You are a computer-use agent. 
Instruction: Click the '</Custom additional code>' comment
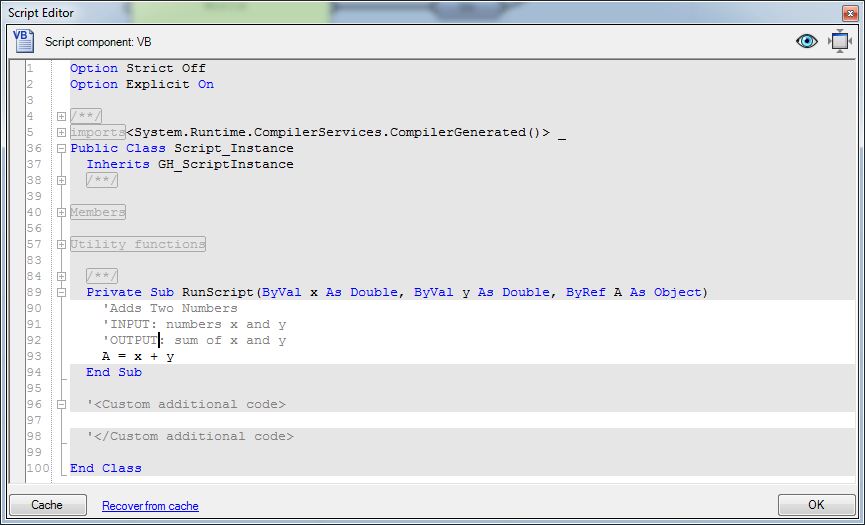[x=190, y=436]
